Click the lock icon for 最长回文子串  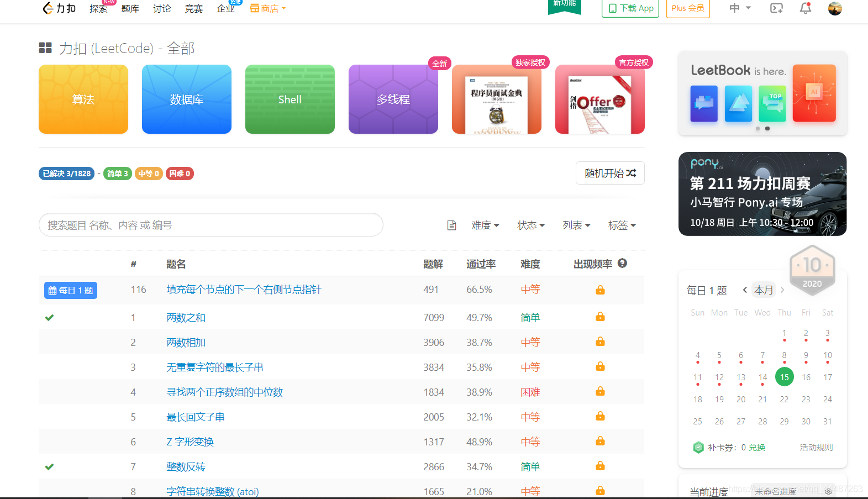(x=600, y=416)
